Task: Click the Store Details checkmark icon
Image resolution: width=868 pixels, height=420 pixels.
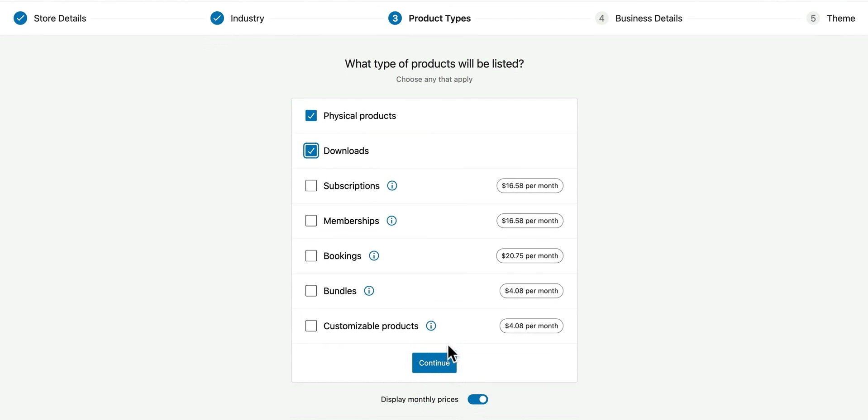Action: coord(20,19)
